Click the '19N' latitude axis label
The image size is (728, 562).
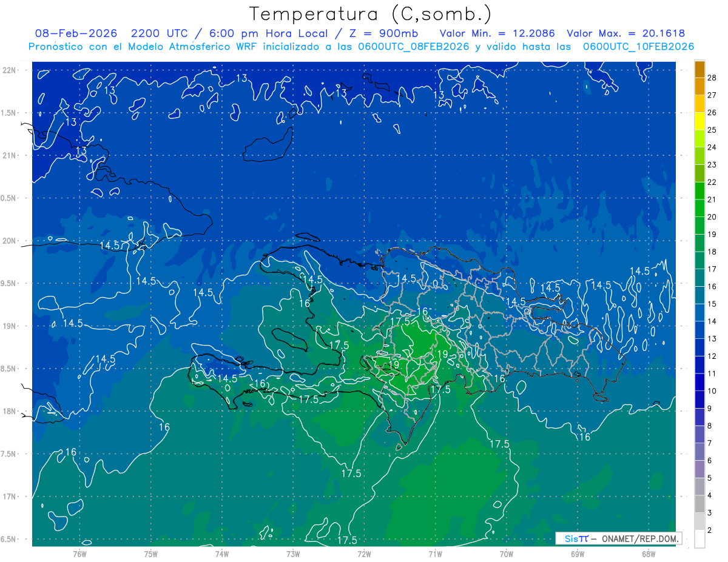(8, 326)
